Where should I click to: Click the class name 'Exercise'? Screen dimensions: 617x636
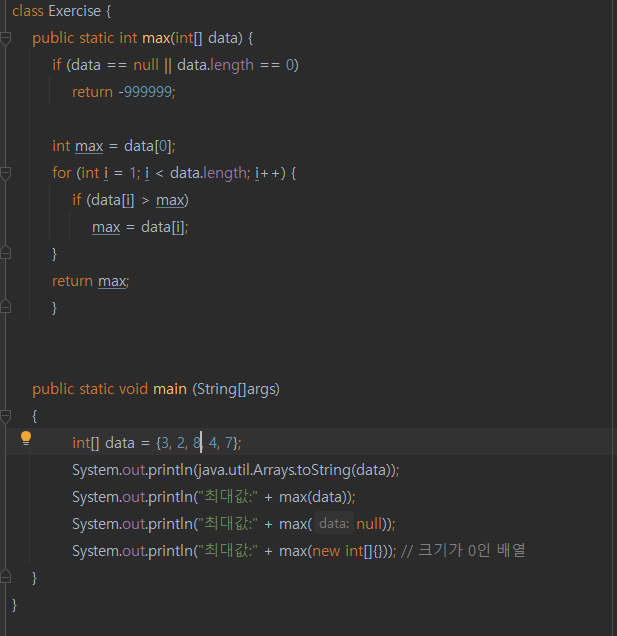click(x=75, y=11)
